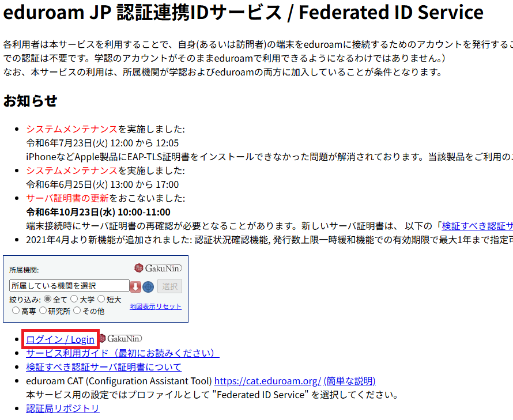513x420 pixels.
Task: Click the blue globe map icon
Action: click(148, 287)
